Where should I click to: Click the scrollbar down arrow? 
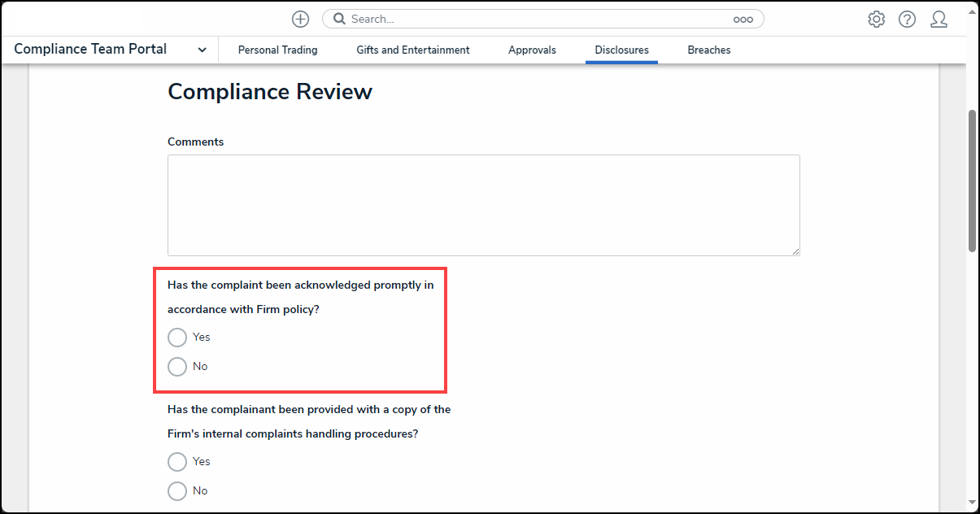click(973, 503)
